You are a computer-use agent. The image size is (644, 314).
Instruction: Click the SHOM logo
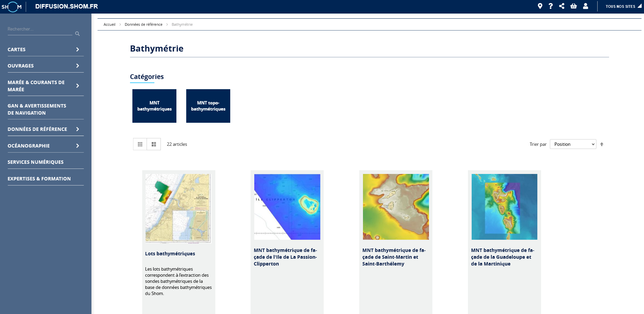click(12, 6)
